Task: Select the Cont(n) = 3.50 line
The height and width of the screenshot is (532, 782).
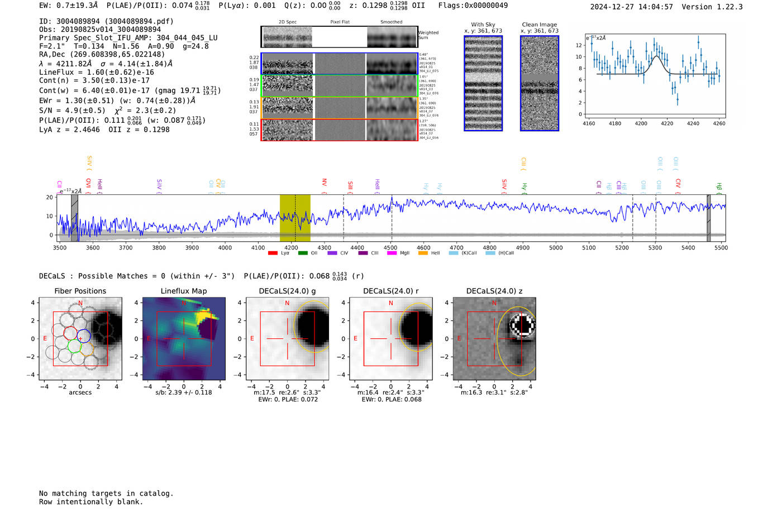Action: pyautogui.click(x=94, y=80)
